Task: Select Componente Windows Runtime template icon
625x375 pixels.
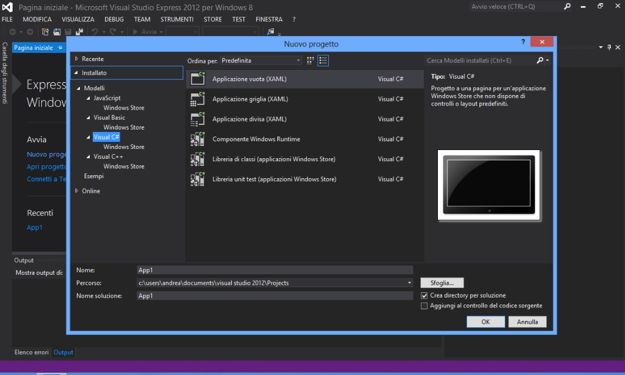Action: coord(198,139)
